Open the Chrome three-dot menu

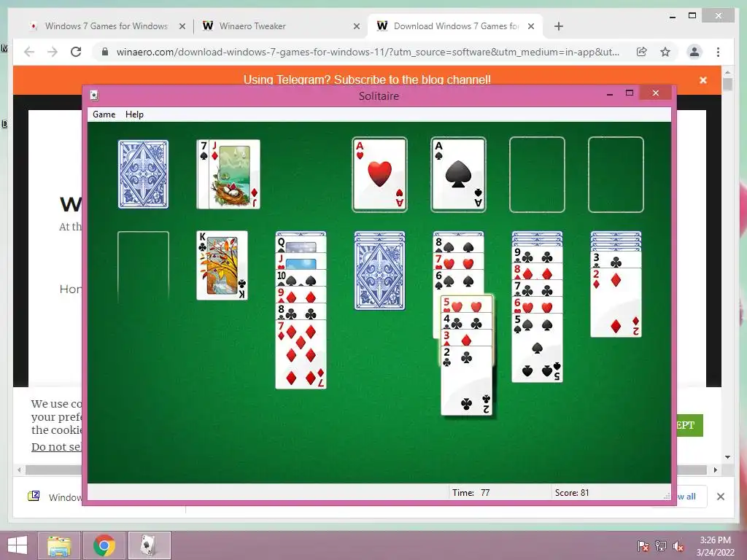point(718,52)
